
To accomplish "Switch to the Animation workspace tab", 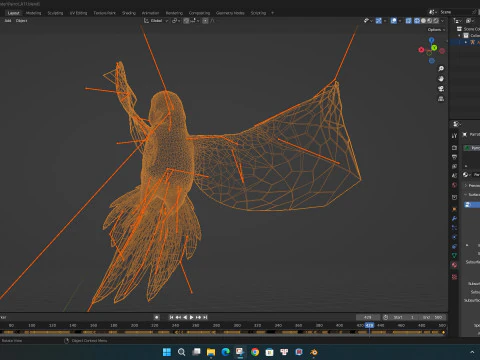I will click(150, 13).
